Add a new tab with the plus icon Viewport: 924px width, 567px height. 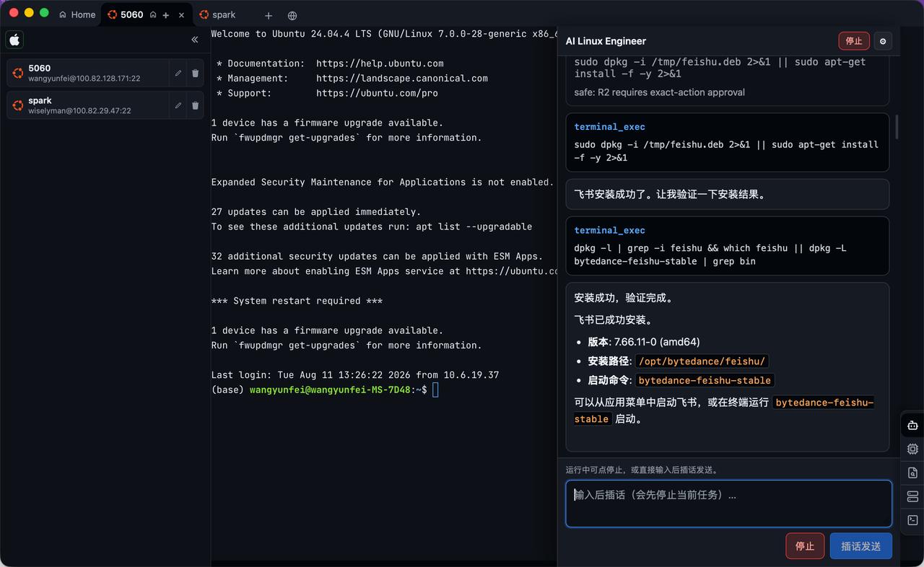(269, 15)
